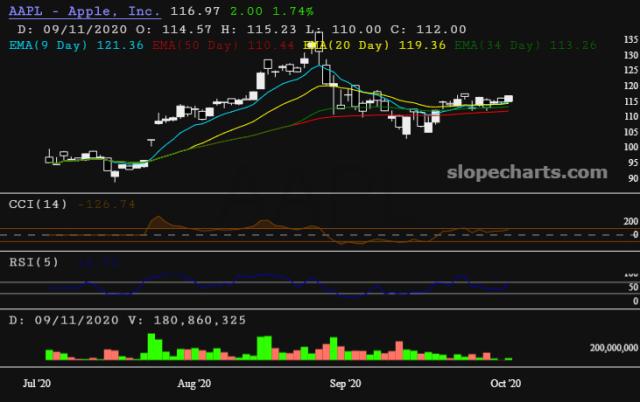Select the 1.74% percent change value
Screen dimensions: 640x402
pos(293,11)
